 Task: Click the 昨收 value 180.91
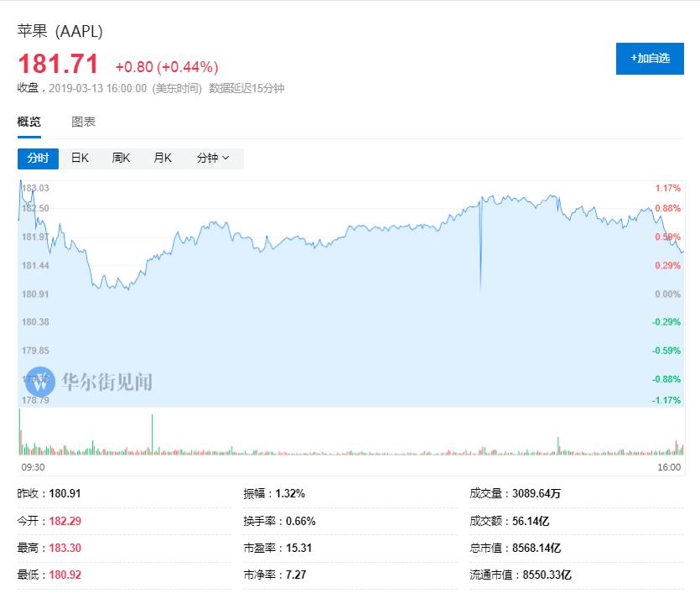[x=65, y=493]
